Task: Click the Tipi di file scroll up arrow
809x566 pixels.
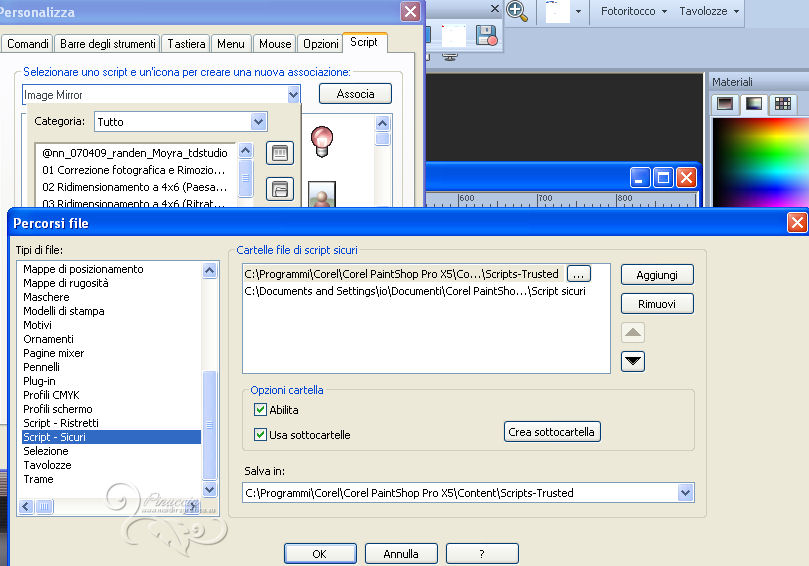Action: pyautogui.click(x=209, y=270)
